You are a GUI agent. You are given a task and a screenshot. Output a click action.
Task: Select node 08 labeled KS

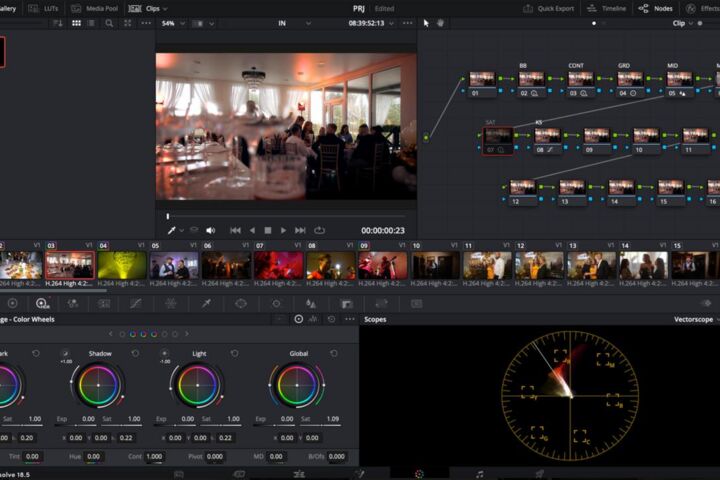[547, 140]
